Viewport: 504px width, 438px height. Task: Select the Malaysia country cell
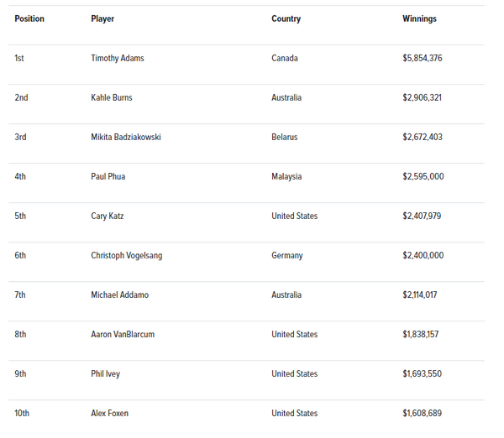click(286, 176)
